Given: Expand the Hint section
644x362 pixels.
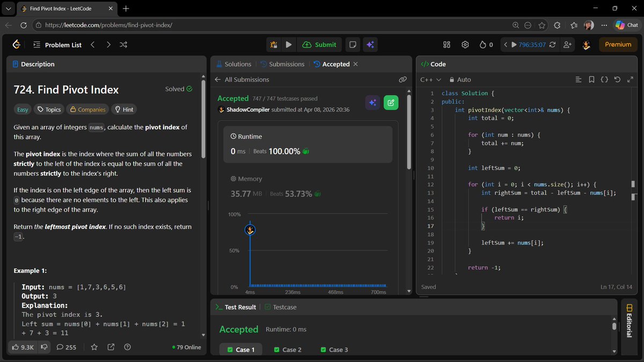Looking at the screenshot, I should tap(123, 109).
